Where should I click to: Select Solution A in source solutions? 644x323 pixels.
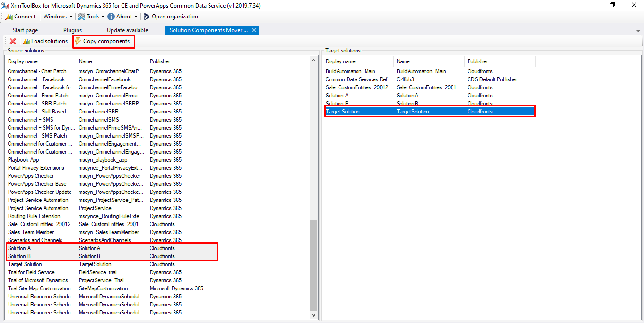coord(111,248)
